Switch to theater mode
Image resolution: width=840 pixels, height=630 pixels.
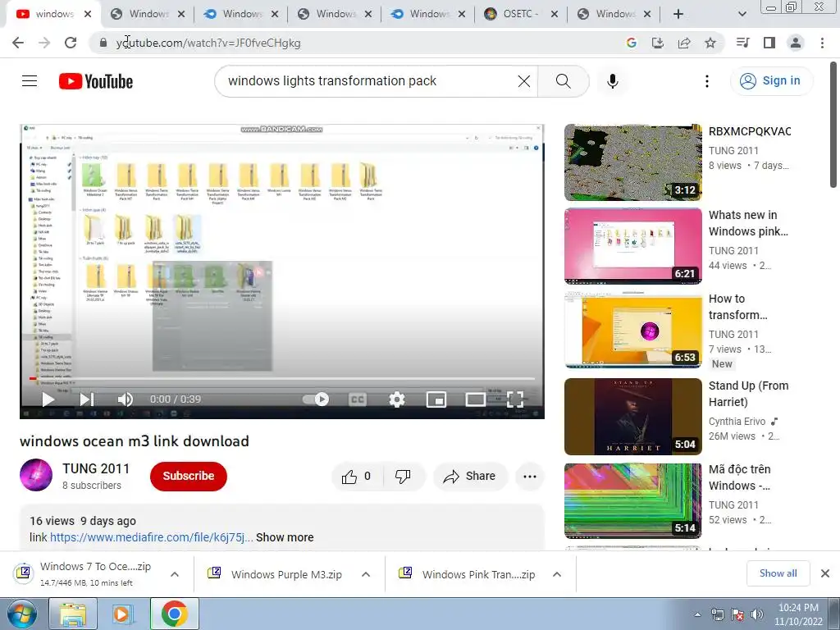pos(476,399)
